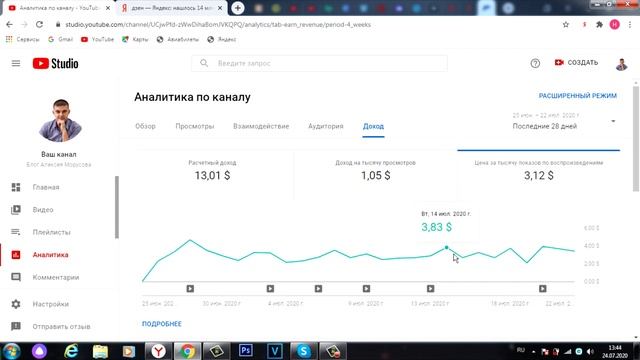The width and height of the screenshot is (640, 360).
Task: Open the Chrome three-dot menu
Action: (x=631, y=24)
